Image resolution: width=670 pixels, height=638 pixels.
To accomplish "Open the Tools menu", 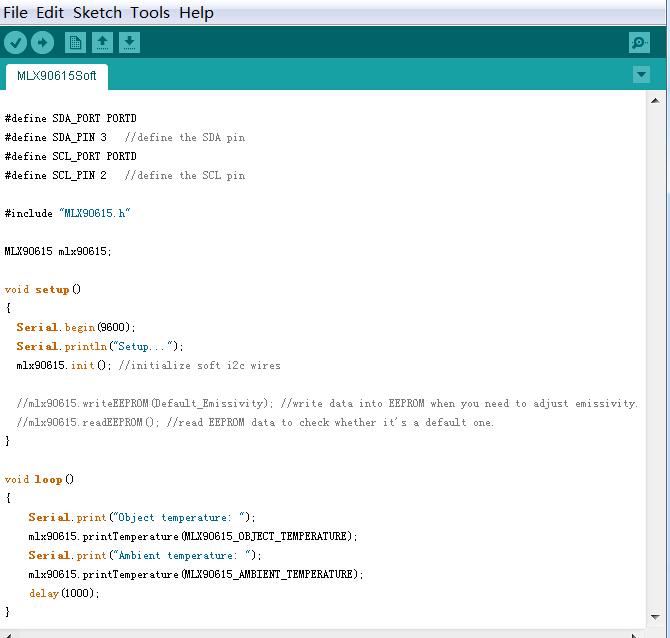I will (150, 12).
